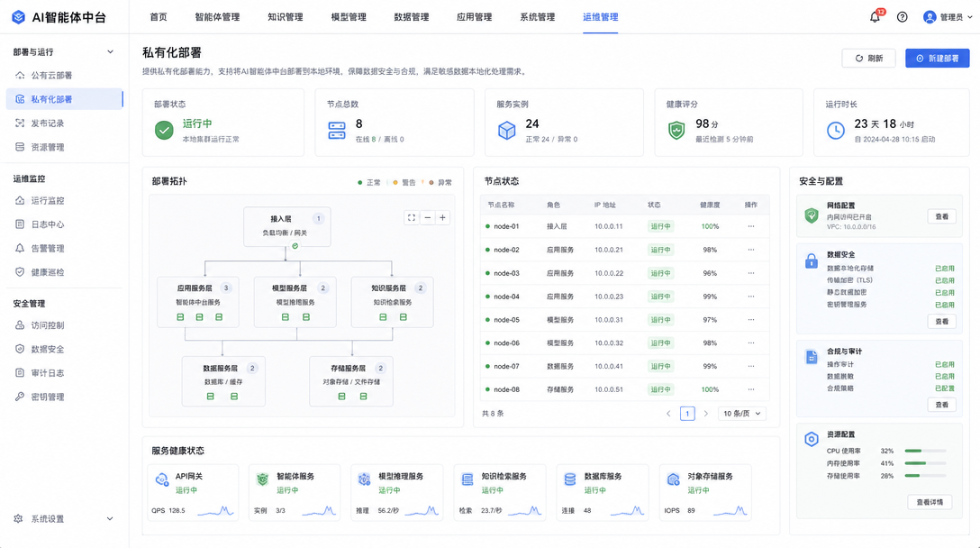Go to next page in node table
Viewport: 980px width, 548px height.
coord(706,414)
